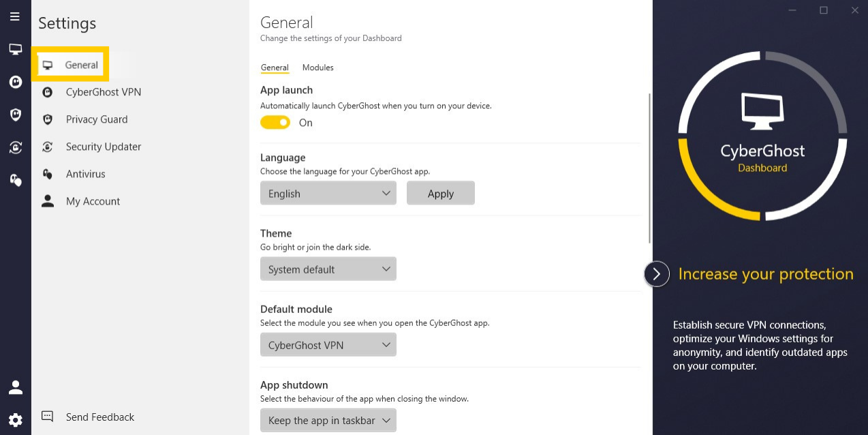Image resolution: width=868 pixels, height=435 pixels.
Task: Open the Theme dropdown showing System default
Action: 328,269
